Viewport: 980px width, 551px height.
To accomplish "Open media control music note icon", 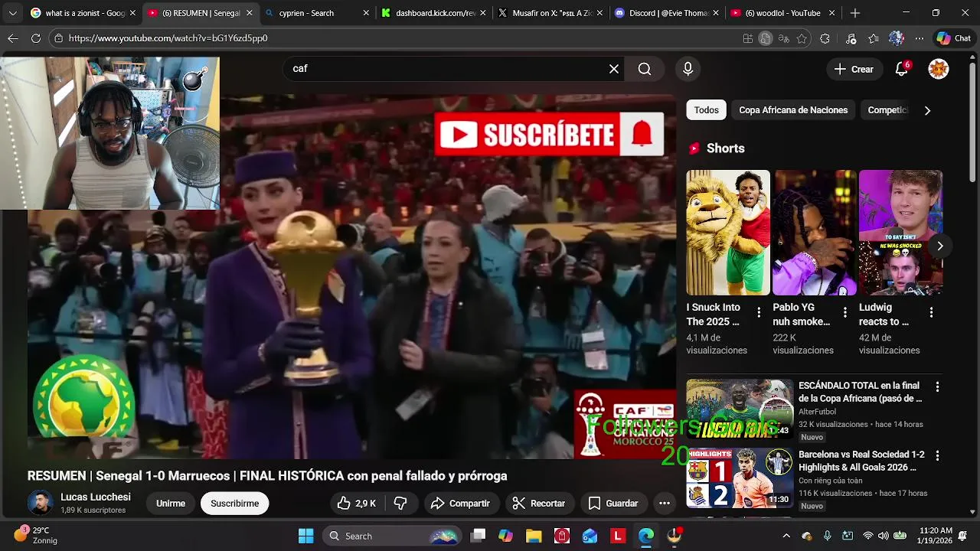I will (851, 38).
